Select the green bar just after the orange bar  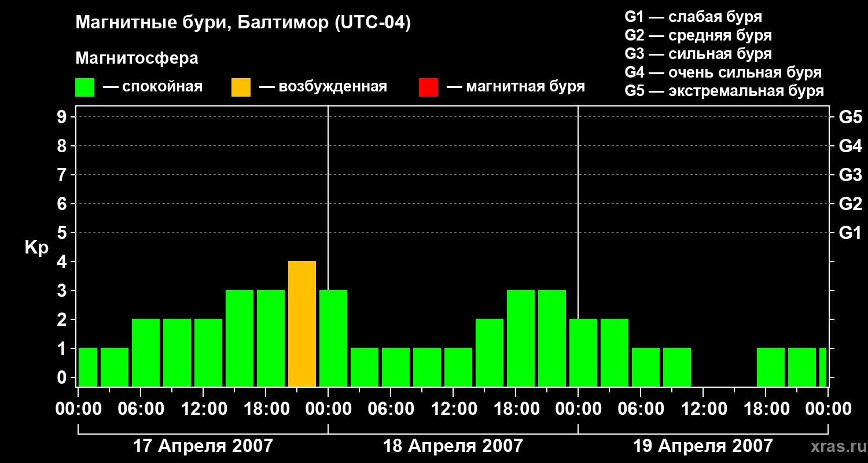tap(333, 339)
